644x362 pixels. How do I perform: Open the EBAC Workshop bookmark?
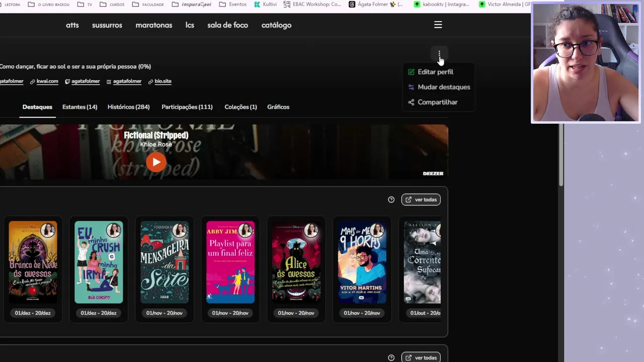(312, 4)
